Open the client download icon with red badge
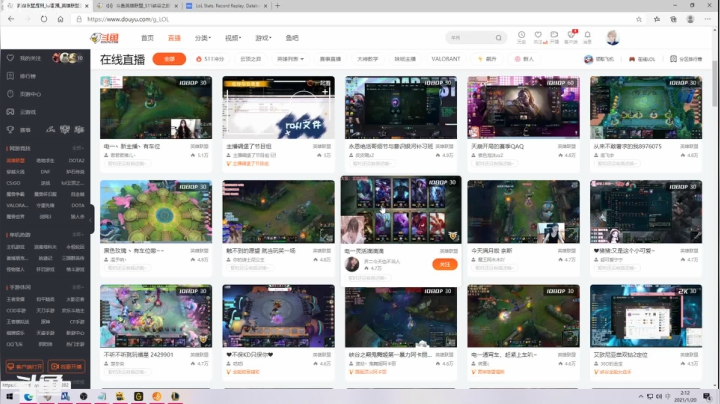 coord(571,35)
